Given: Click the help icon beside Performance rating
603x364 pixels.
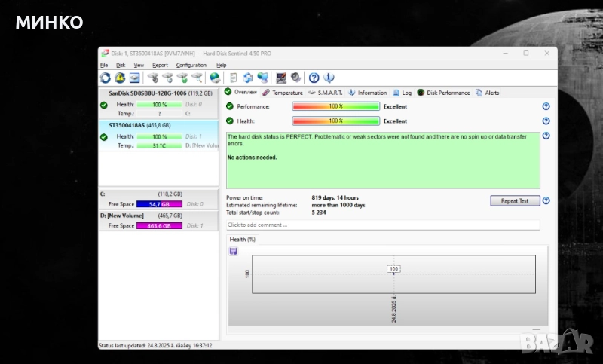Looking at the screenshot, I should click(546, 107).
